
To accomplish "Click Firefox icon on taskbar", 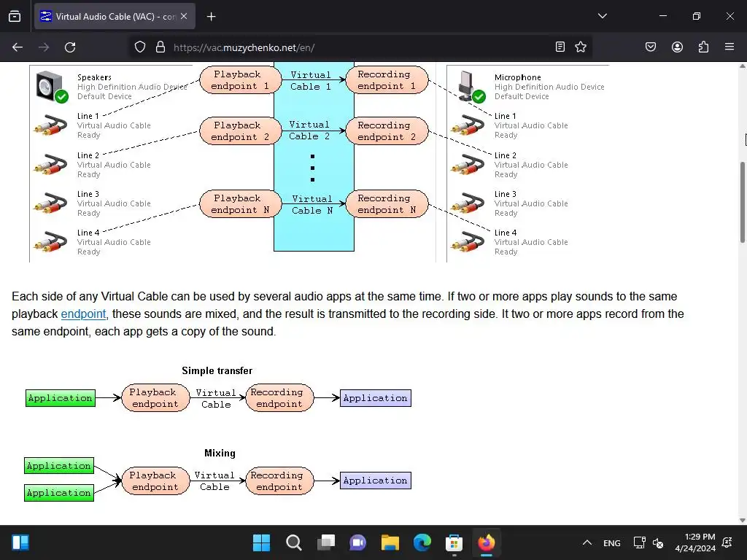I will point(487,542).
